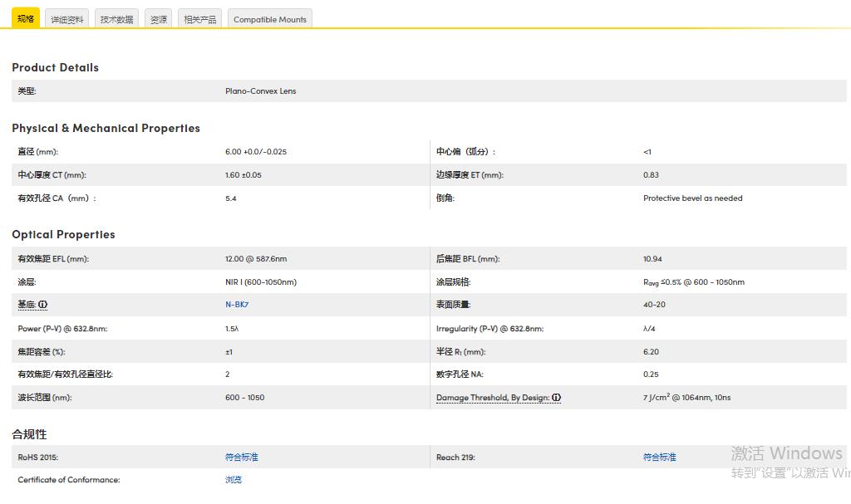Click the Damage Threshold, By Design label
This screenshot has height=504, width=851.
coord(492,398)
